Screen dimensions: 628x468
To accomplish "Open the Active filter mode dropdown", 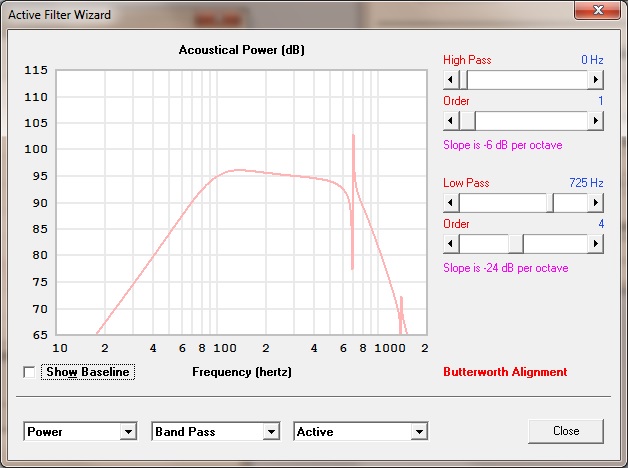I will pos(419,432).
